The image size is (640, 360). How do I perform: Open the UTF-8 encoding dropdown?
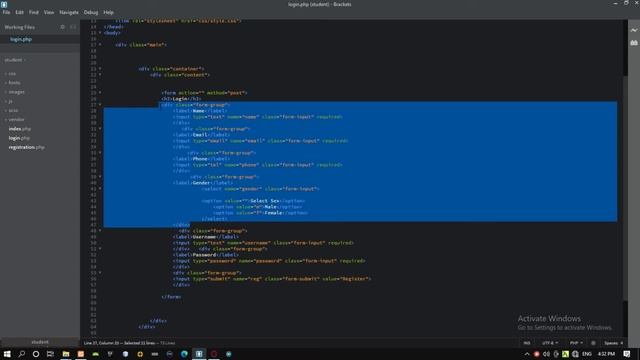coord(550,343)
